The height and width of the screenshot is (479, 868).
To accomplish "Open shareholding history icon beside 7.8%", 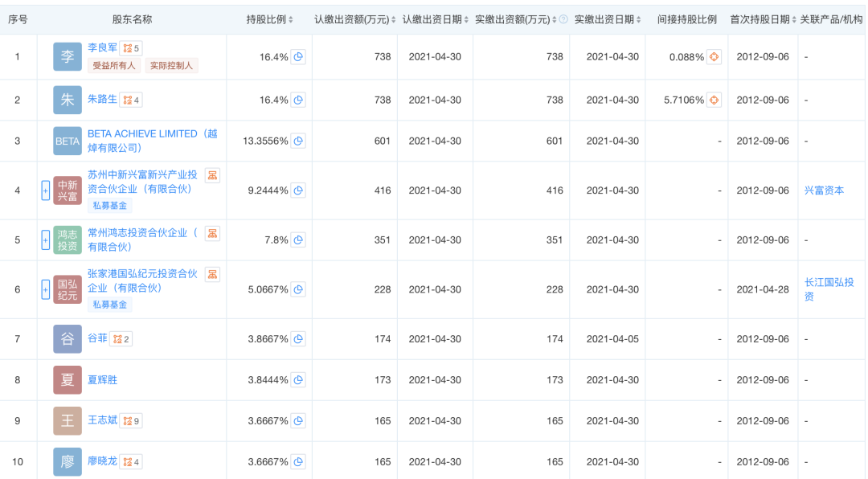I will tap(298, 240).
